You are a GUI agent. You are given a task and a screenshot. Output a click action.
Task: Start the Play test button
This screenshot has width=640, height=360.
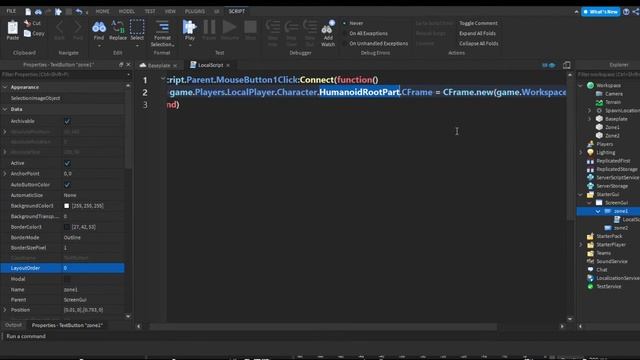point(189,27)
